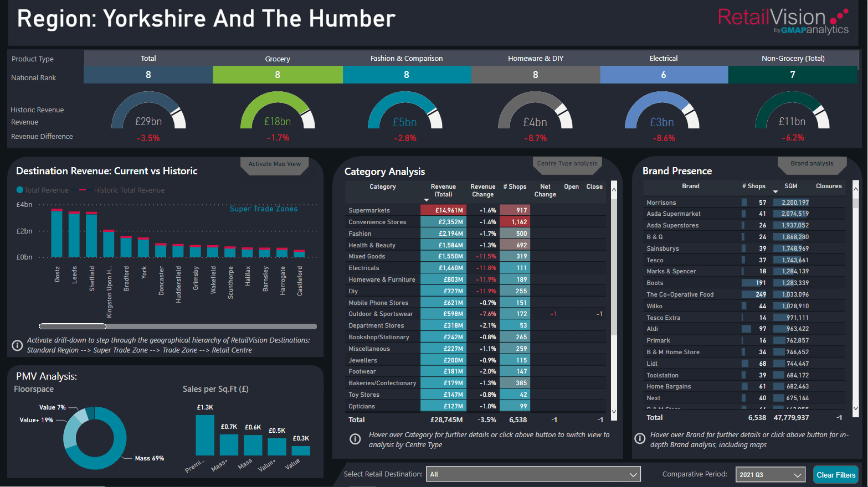
Task: Click the Net Change column header
Action: 545,190
